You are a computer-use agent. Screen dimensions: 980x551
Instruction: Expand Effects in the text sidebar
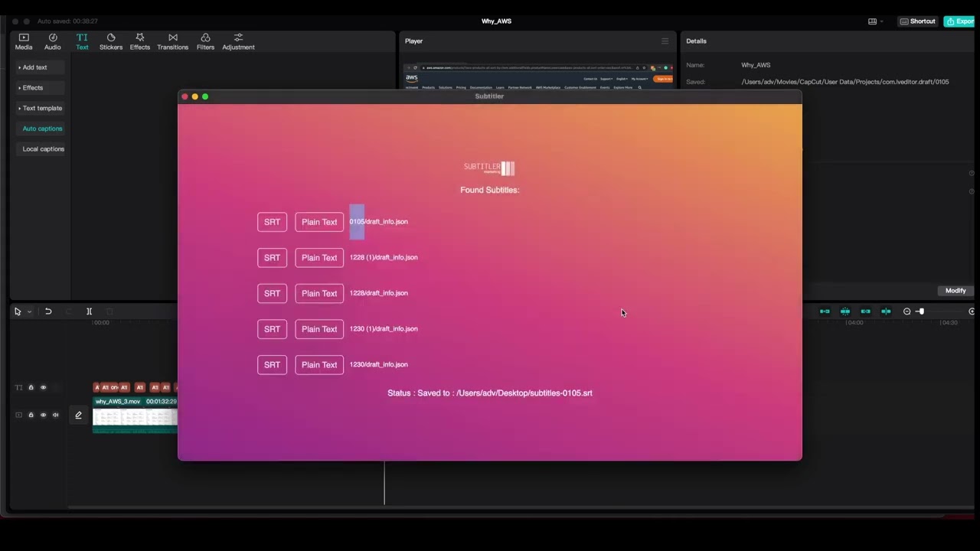point(41,87)
